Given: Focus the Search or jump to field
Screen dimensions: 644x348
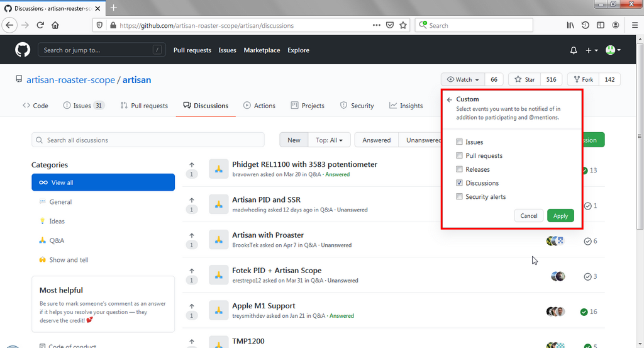Looking at the screenshot, I should click(x=102, y=50).
